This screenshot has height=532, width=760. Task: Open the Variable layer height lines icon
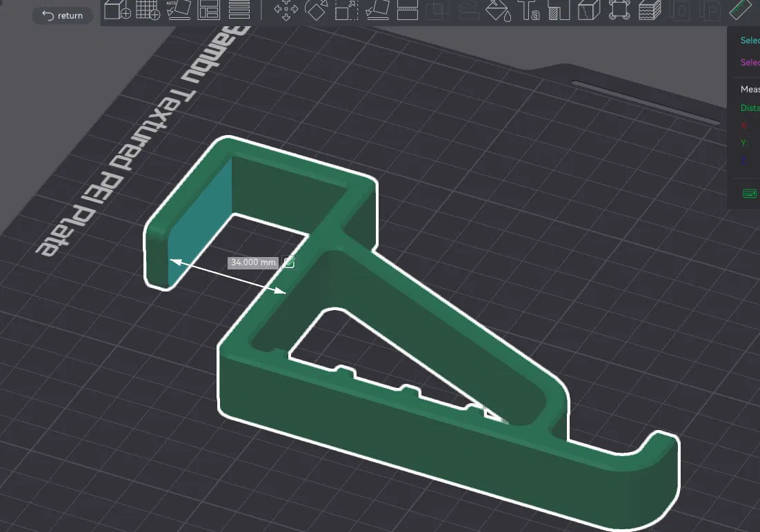[239, 10]
